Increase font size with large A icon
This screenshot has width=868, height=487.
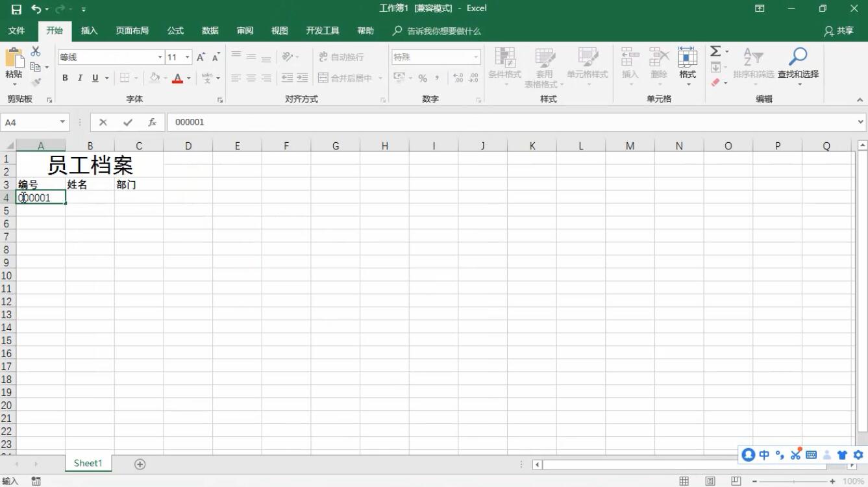(201, 57)
